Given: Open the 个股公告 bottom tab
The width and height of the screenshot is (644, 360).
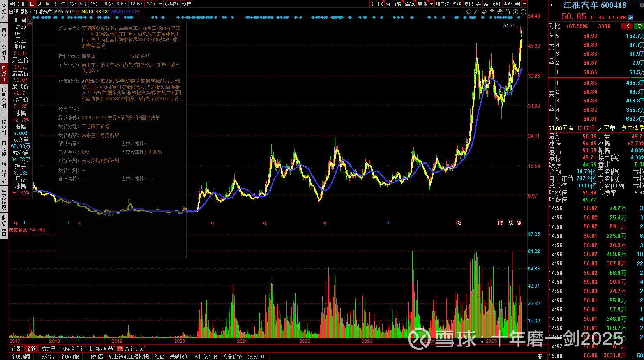Looking at the screenshot, I should coord(45,356).
